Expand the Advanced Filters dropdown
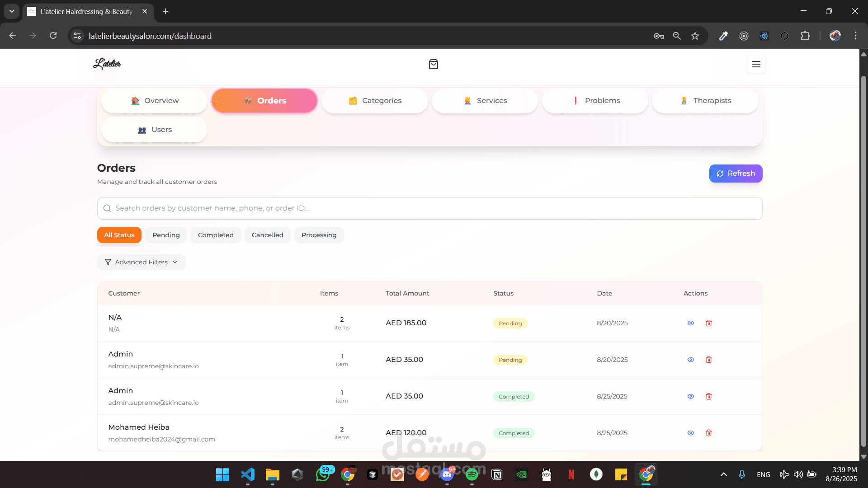Viewport: 868px width, 488px height. [x=141, y=262]
